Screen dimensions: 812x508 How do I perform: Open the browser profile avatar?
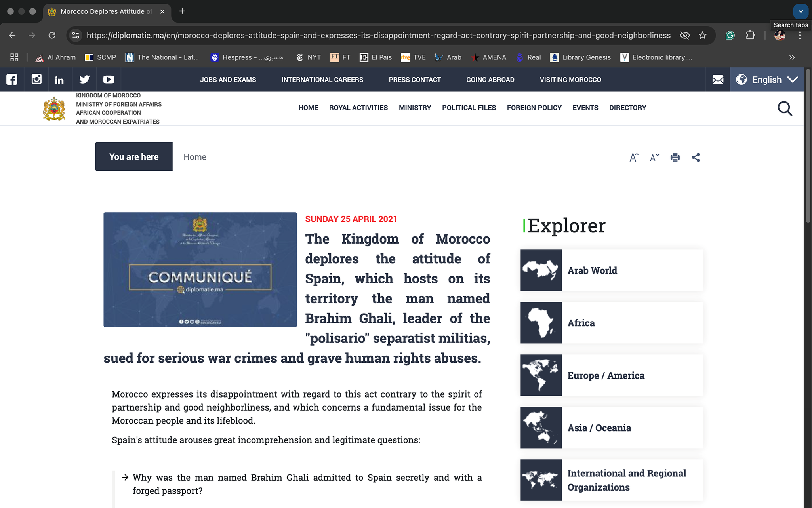(780, 35)
